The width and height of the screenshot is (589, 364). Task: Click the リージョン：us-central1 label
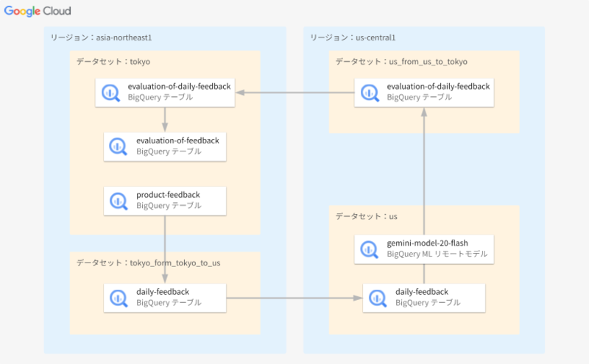353,38
